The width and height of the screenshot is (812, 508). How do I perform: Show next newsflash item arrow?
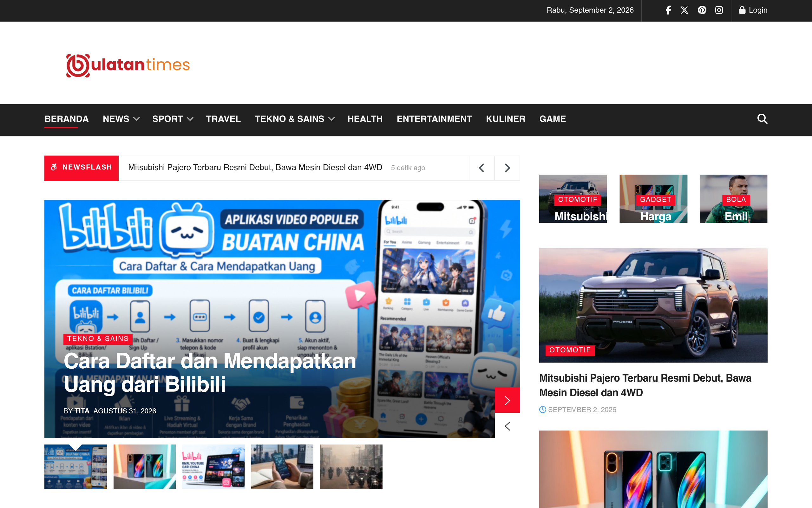click(x=507, y=168)
